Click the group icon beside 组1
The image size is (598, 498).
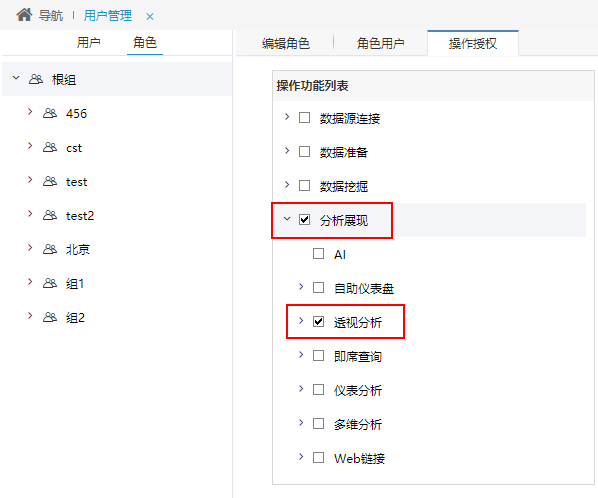coord(50,283)
